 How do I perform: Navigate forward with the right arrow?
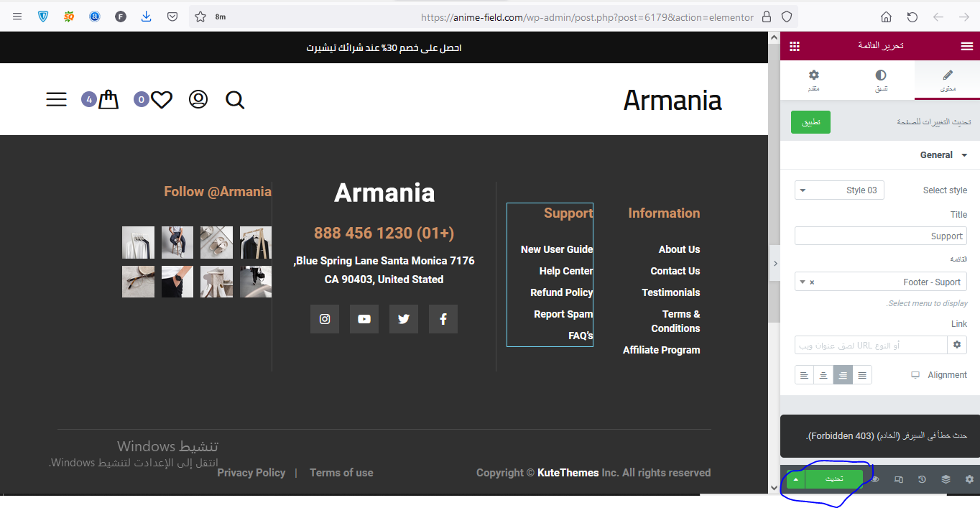(964, 17)
